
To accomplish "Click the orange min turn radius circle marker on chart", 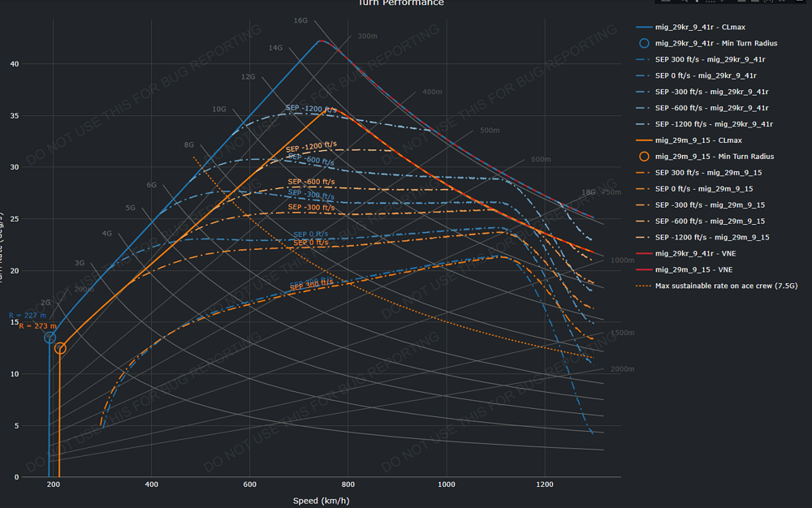I will 60,348.
